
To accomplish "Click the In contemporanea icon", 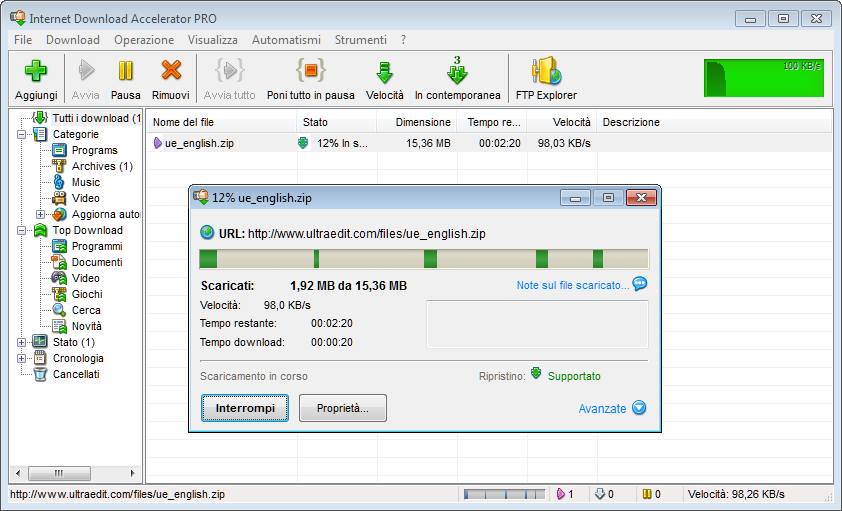I will (457, 70).
